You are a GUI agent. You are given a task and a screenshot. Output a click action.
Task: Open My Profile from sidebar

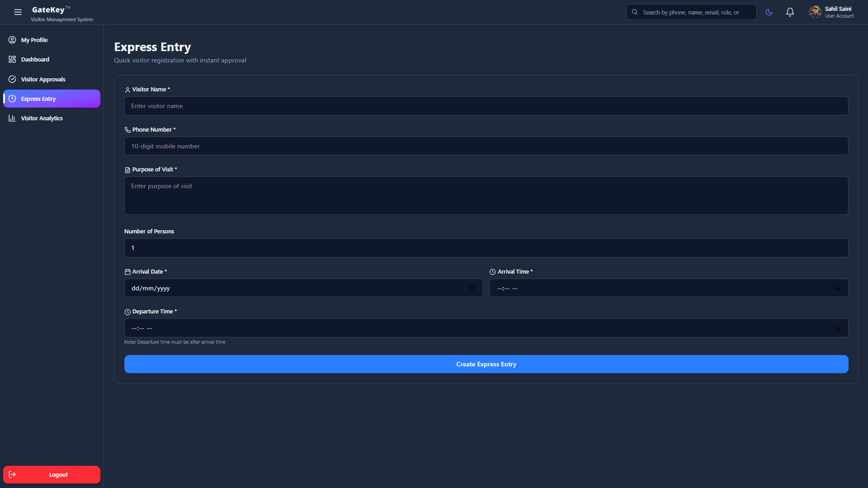[34, 40]
